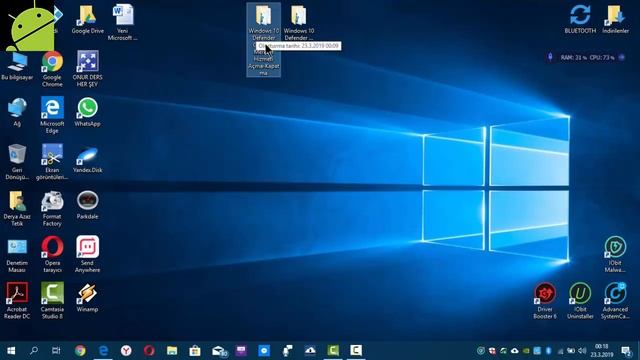Open the Action Center notifications
The image size is (640, 360).
626,351
